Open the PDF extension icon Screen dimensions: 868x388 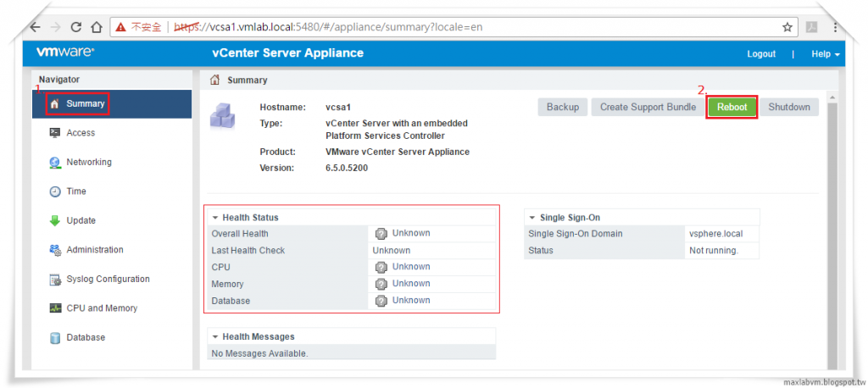pos(812,27)
